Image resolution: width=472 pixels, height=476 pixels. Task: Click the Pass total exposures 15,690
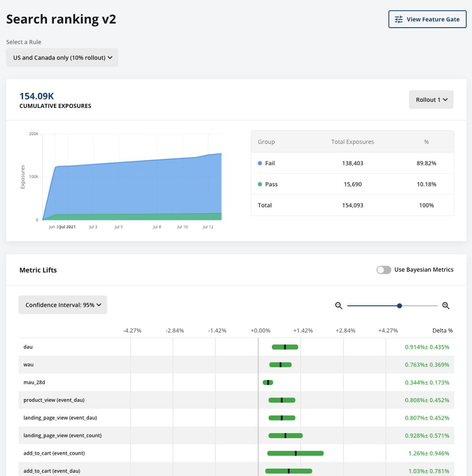tap(353, 184)
